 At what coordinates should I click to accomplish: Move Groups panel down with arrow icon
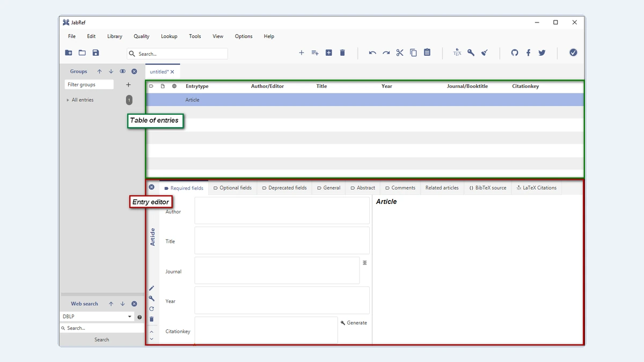111,71
